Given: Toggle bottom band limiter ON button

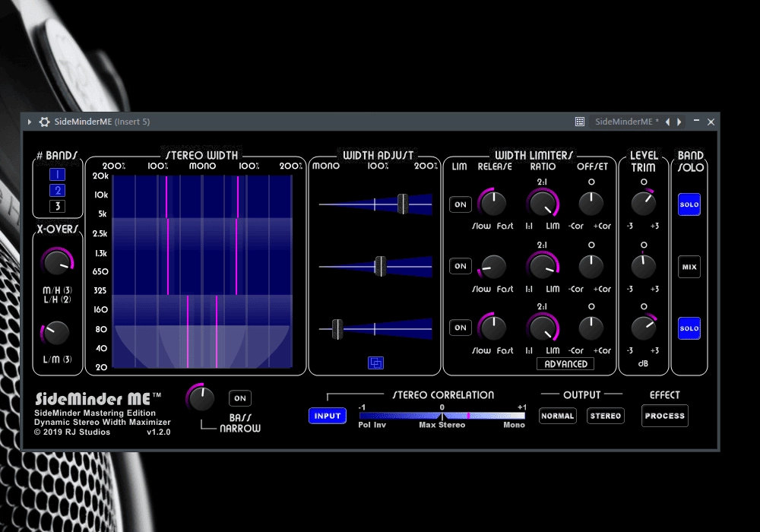Looking at the screenshot, I should point(461,328).
